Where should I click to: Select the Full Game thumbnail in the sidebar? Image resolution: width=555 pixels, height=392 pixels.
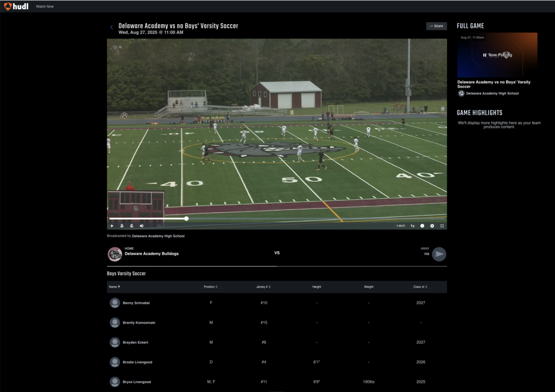point(497,55)
